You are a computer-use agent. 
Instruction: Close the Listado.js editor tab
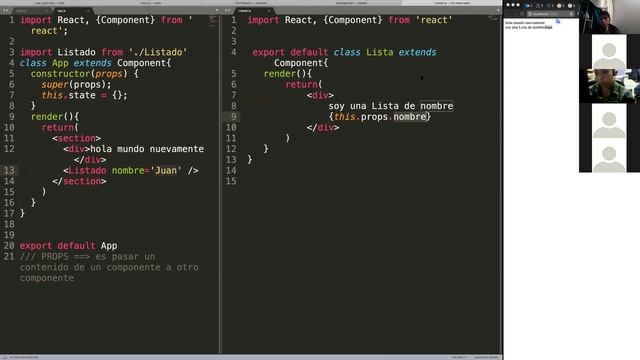(x=269, y=11)
